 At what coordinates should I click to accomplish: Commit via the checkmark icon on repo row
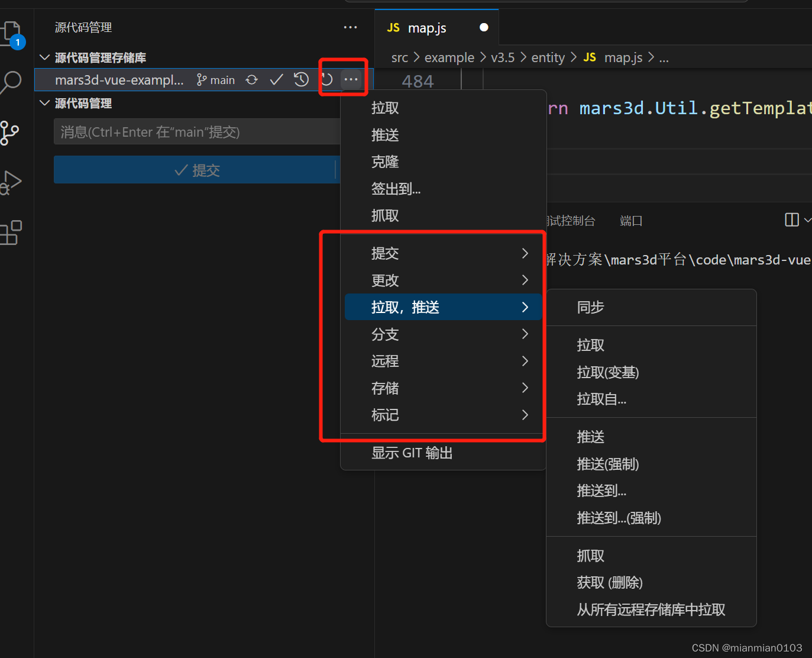(x=276, y=79)
